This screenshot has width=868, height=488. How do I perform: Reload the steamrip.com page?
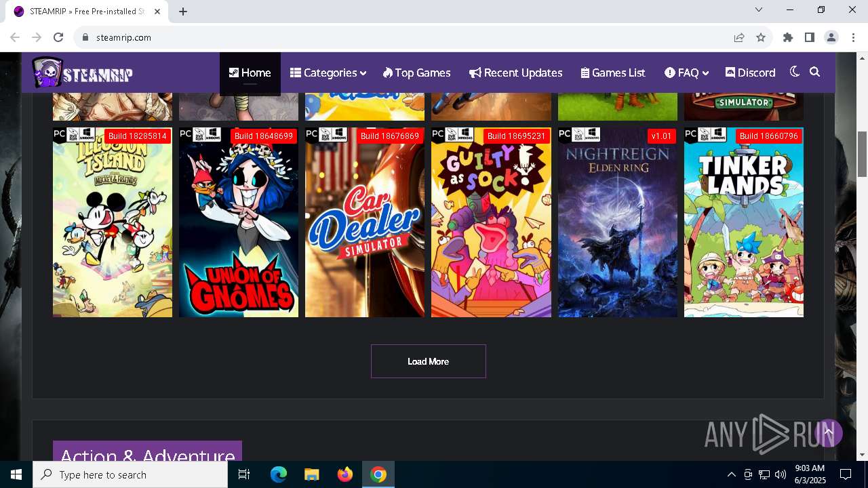pos(58,37)
